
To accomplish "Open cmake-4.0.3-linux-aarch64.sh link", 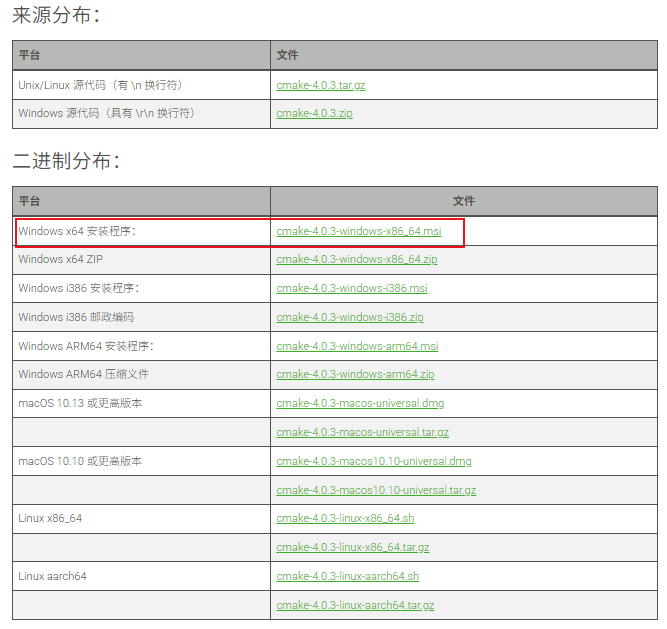I will (348, 576).
